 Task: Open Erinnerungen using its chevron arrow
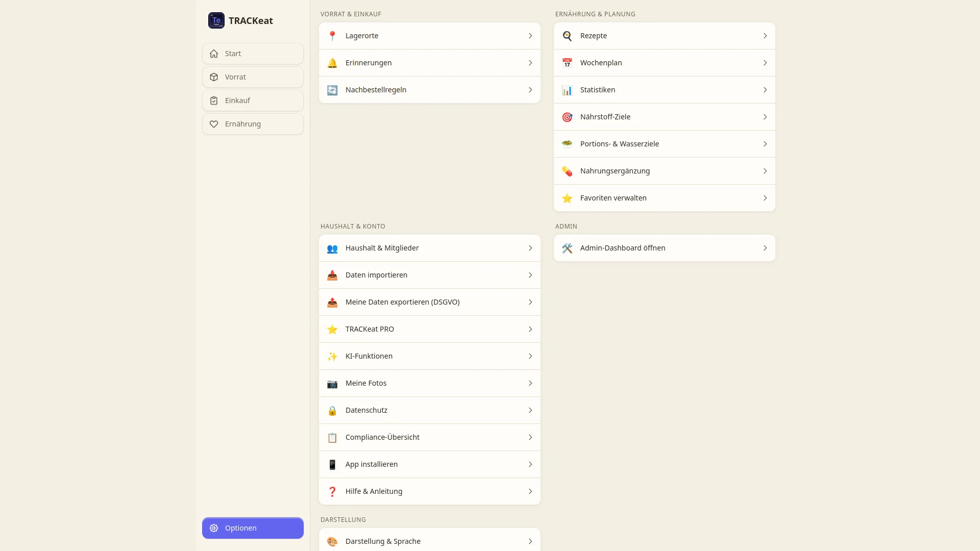point(530,63)
